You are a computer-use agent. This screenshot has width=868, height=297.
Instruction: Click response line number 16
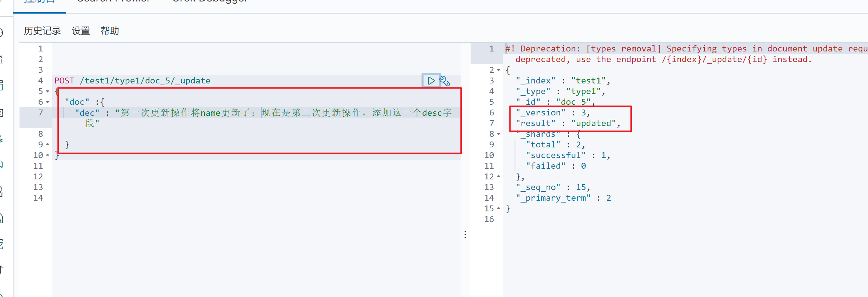[489, 219]
